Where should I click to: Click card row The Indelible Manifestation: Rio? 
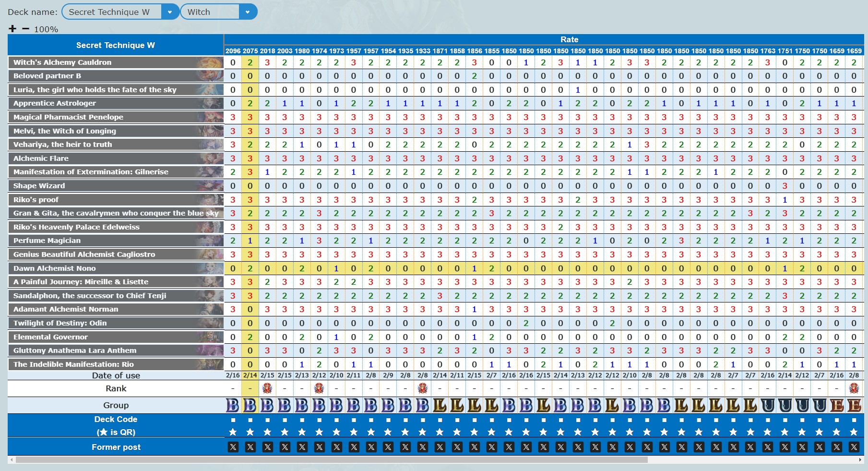116,364
